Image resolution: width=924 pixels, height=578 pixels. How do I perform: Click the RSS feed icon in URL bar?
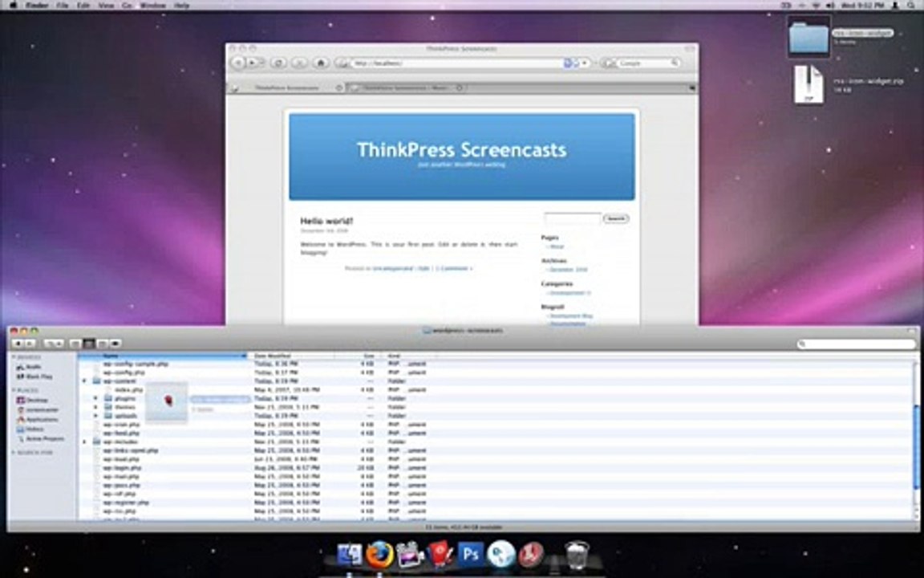(568, 63)
